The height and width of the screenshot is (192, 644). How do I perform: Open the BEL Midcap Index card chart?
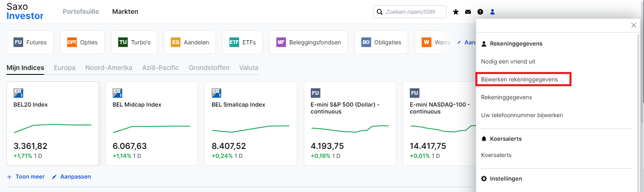tap(152, 129)
